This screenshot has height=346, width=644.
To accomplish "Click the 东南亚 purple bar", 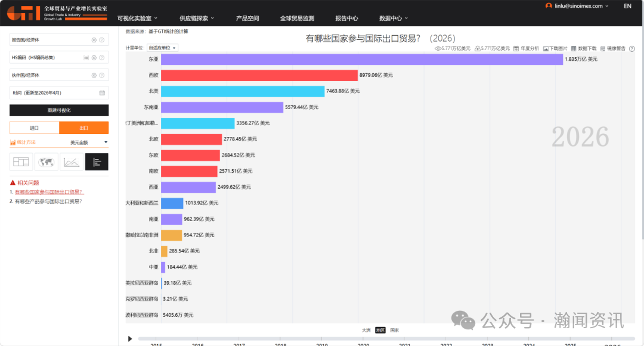I will (222, 107).
